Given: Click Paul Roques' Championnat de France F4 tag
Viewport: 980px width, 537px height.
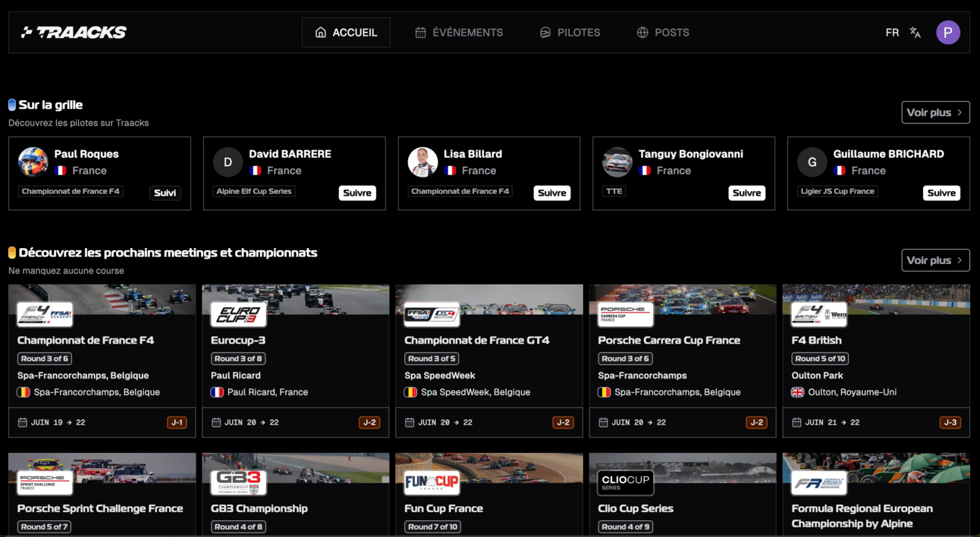Looking at the screenshot, I should click(71, 191).
